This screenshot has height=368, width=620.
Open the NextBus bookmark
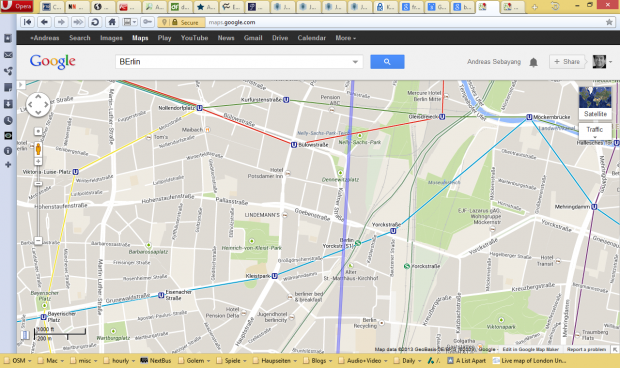tap(156, 360)
